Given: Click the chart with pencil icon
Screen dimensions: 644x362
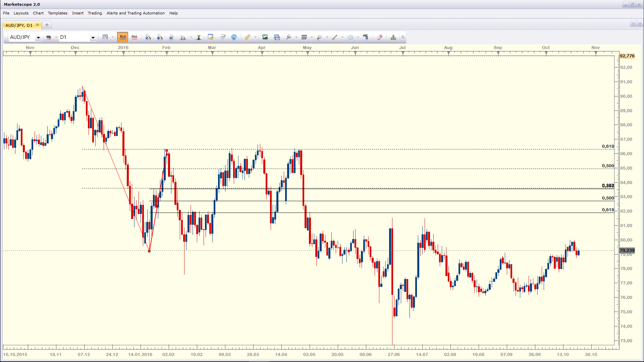Looking at the screenshot, I should pos(211,37).
